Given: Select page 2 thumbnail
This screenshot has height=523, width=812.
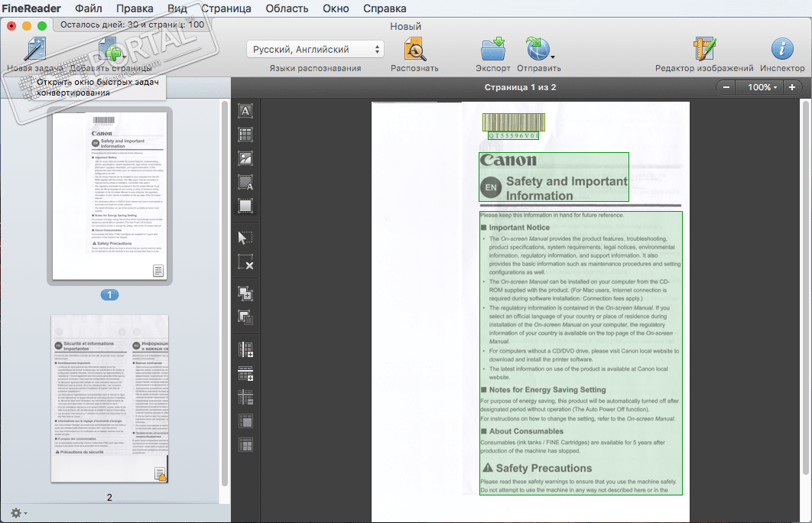Looking at the screenshot, I should coord(109,398).
